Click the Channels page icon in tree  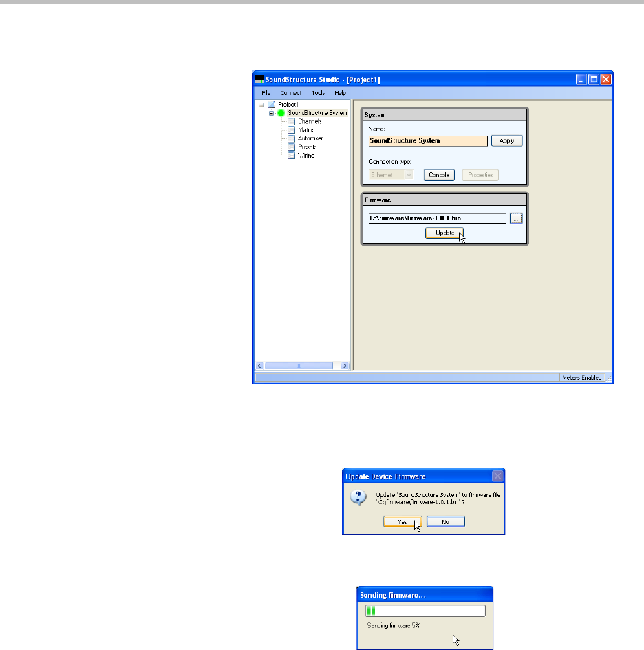[292, 122]
